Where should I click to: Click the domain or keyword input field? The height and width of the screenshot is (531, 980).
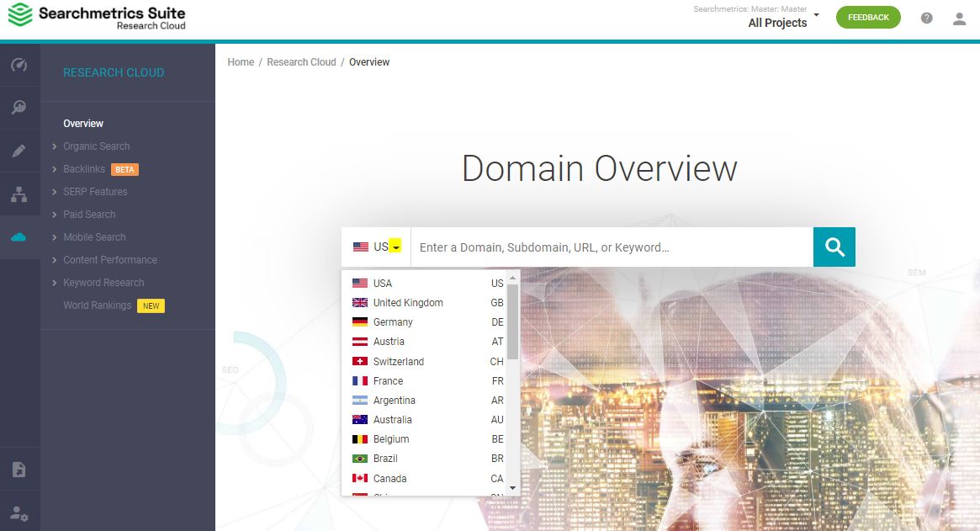coord(612,247)
